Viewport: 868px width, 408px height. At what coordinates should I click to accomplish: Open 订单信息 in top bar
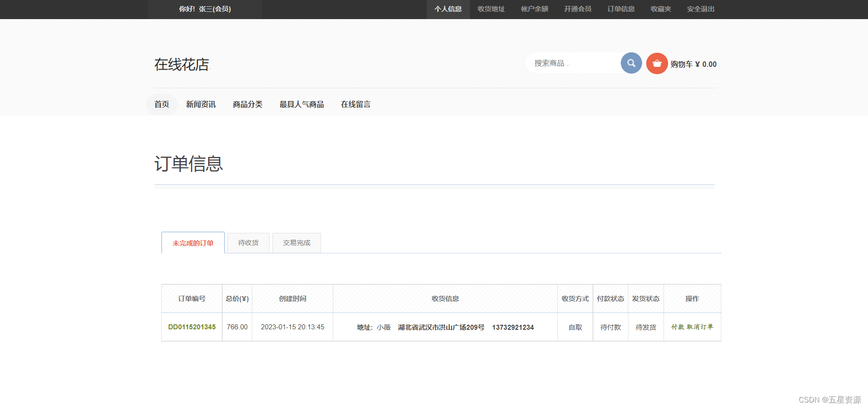pyautogui.click(x=621, y=9)
